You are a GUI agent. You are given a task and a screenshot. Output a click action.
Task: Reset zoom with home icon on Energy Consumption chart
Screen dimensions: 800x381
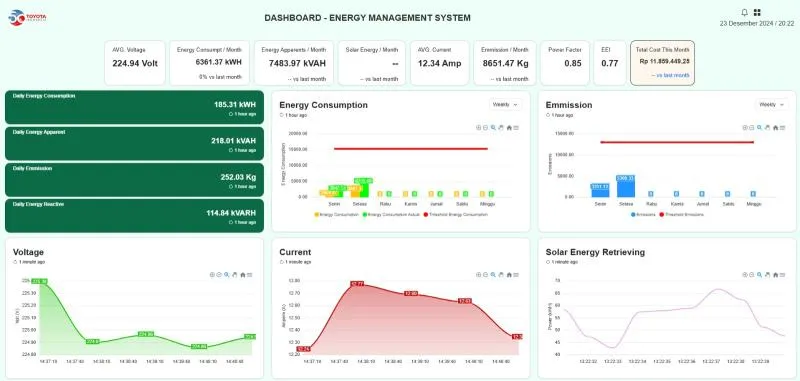509,128
